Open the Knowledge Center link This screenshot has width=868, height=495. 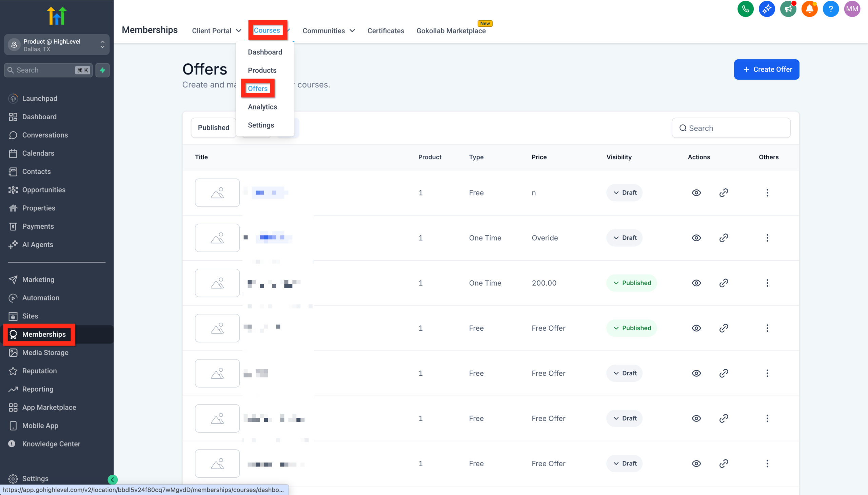coord(51,444)
